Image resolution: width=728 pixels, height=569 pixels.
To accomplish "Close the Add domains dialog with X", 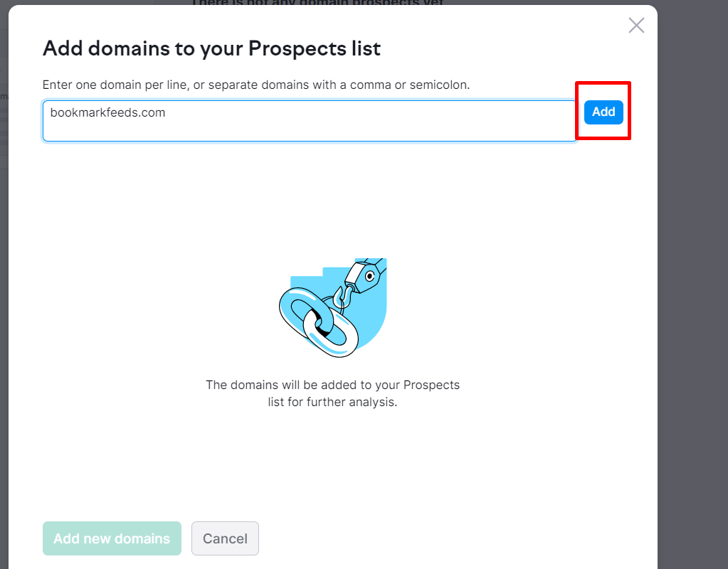I will 636,26.
